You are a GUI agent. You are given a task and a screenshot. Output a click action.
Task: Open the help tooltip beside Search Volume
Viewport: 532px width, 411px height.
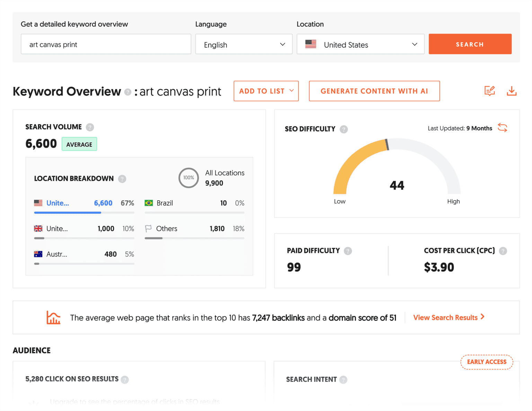(x=90, y=127)
